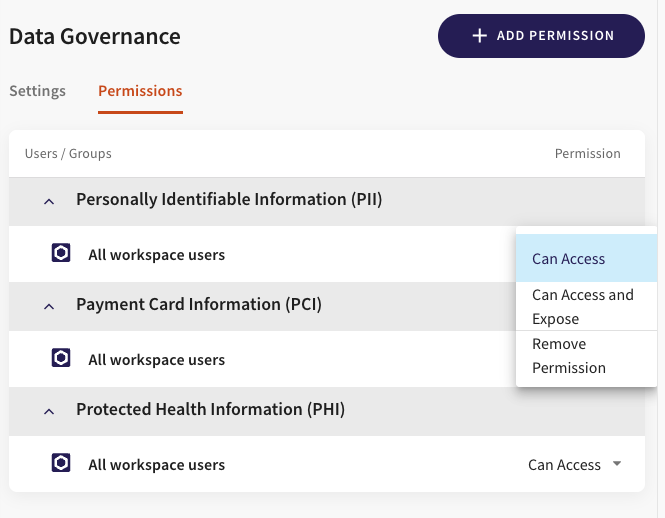
Task: Select All workspace users text in PHI row
Action: pos(156,465)
